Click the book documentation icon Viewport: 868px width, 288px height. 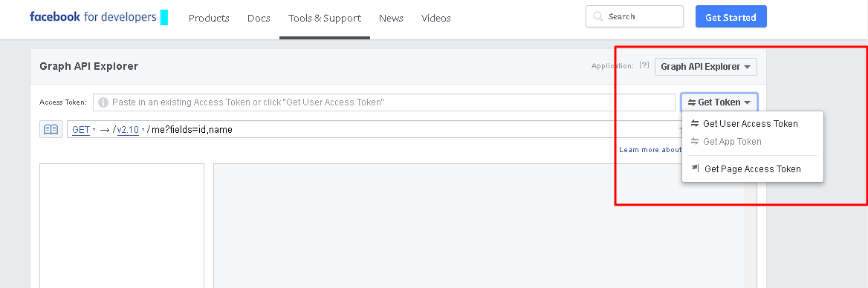coord(51,129)
